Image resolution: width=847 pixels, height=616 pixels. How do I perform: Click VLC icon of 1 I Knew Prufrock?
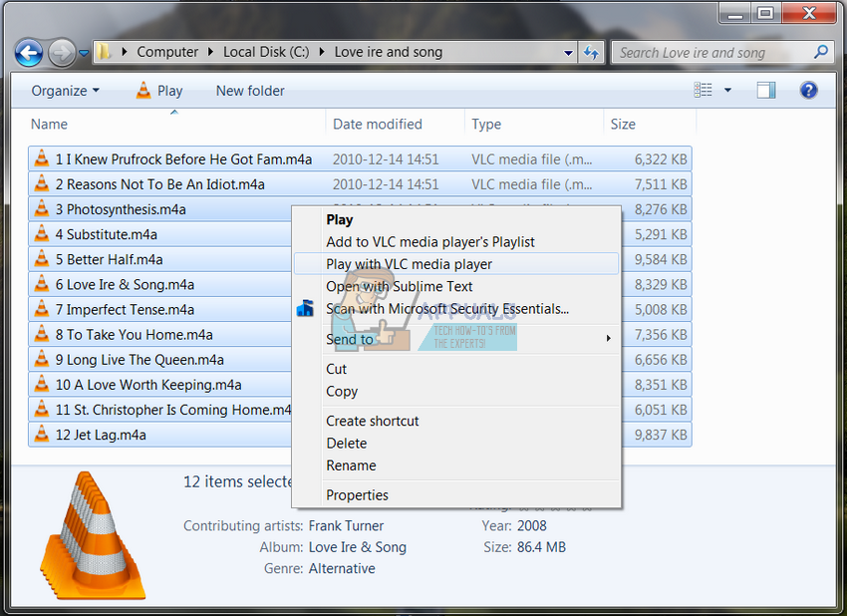point(42,158)
